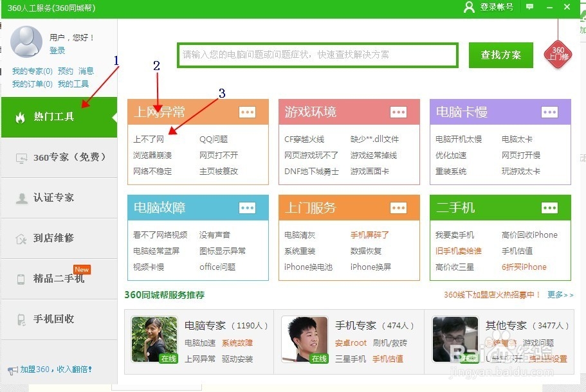Screen dimensions: 586x392
Task: Choose 看不了网络视频 item
Action: click(x=160, y=235)
